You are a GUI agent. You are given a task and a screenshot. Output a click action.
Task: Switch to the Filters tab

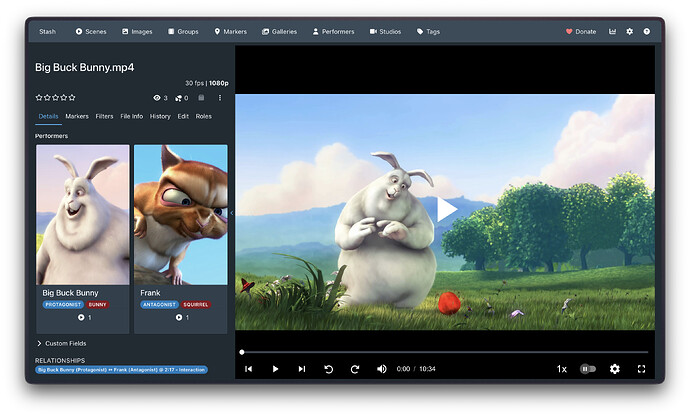coord(104,116)
